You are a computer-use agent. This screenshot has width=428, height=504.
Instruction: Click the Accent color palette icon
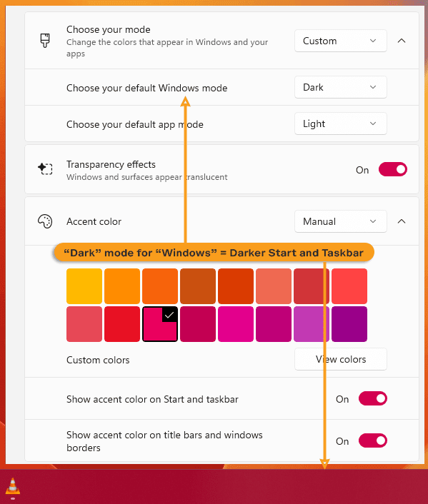tap(45, 221)
